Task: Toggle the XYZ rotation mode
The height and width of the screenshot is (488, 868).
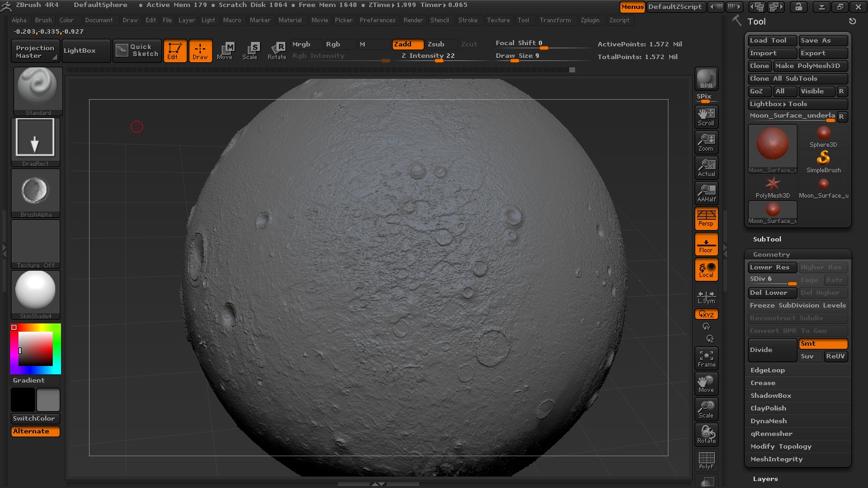Action: click(706, 314)
